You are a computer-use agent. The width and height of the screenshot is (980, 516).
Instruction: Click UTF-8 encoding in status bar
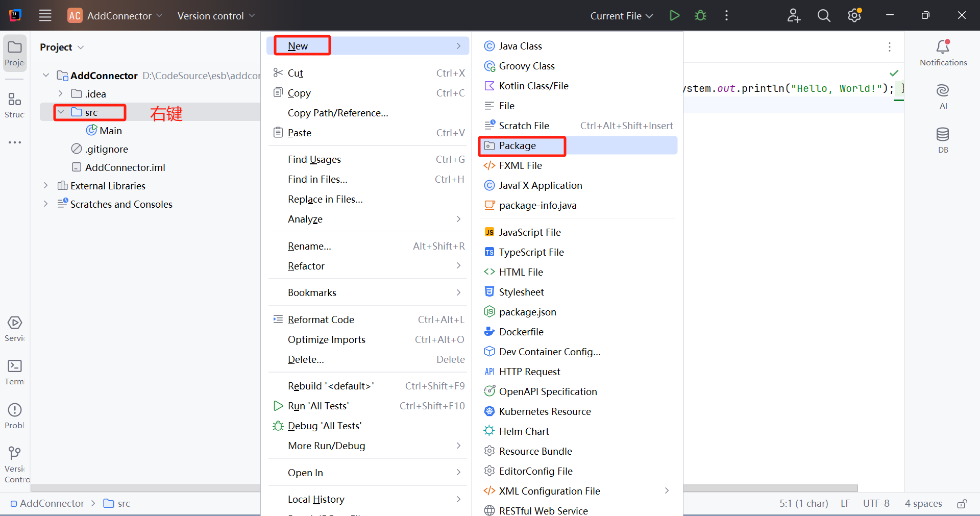point(876,504)
